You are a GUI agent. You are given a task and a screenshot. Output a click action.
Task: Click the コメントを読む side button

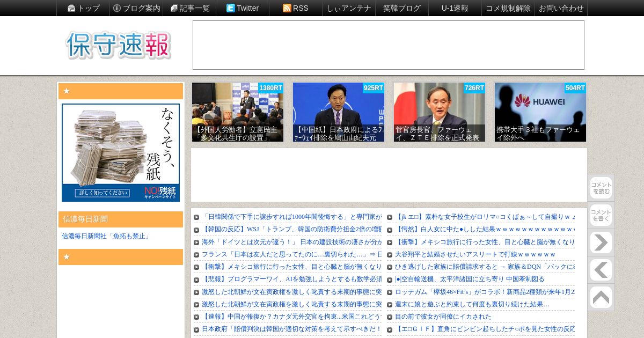pos(601,188)
